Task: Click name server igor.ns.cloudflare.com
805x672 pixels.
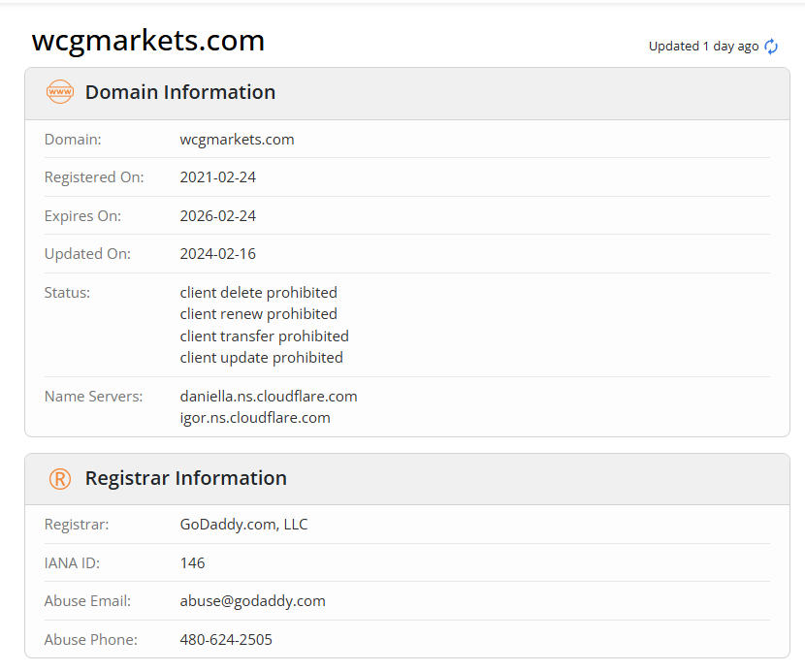Action: coord(255,418)
